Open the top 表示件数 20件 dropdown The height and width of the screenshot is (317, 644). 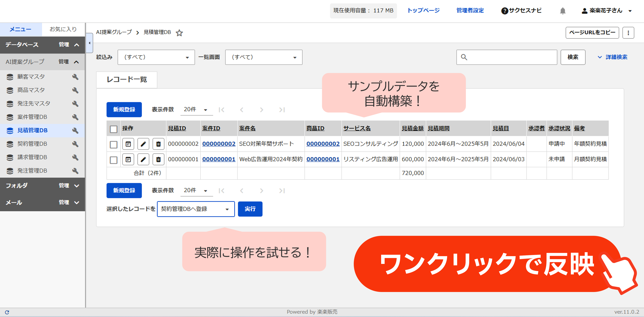tap(197, 109)
